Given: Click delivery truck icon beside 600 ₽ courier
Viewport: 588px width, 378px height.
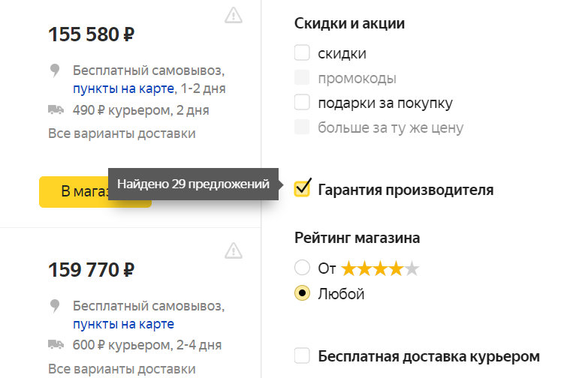Looking at the screenshot, I should coord(56,345).
